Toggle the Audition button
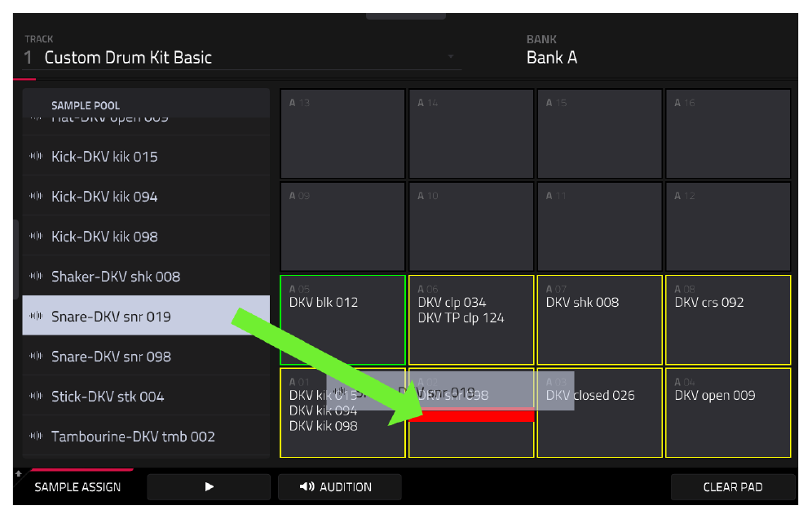 coord(340,487)
